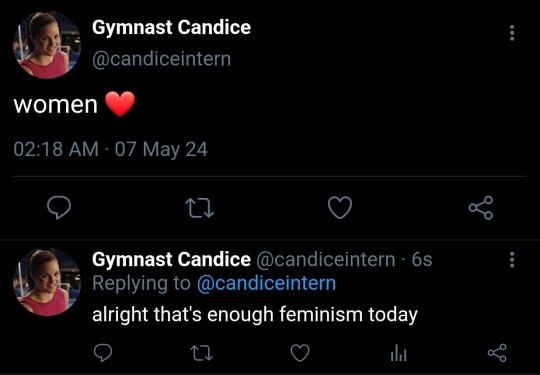The image size is (540, 375).
Task: Click timestamp 02:18 AM · 07 May 24
Action: (x=111, y=149)
